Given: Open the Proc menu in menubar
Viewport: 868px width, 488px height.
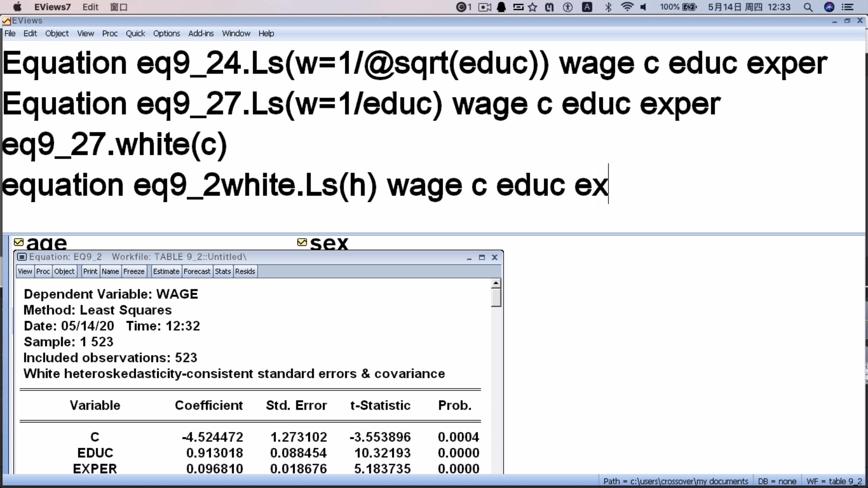Looking at the screenshot, I should click(109, 33).
